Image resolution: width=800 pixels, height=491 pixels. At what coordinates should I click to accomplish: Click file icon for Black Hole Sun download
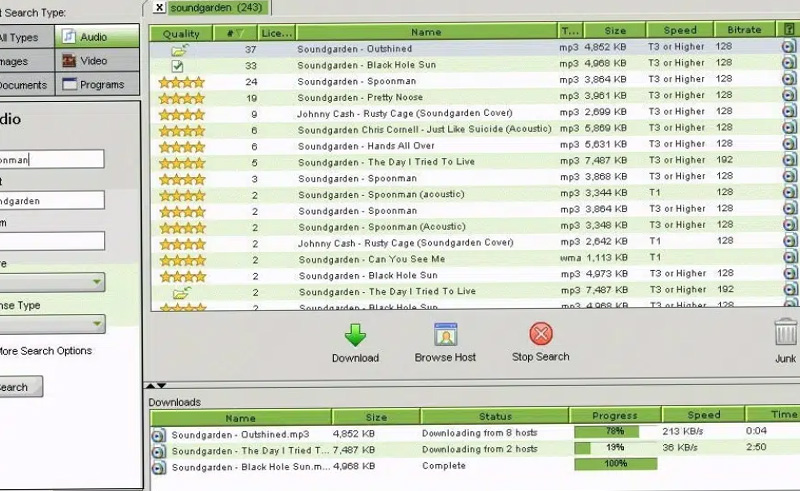(x=159, y=468)
